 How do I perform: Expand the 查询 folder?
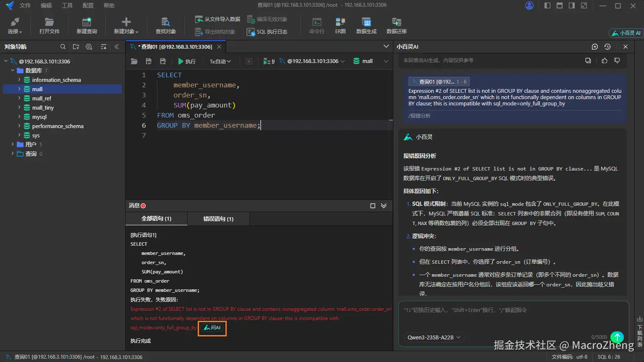tap(13, 154)
